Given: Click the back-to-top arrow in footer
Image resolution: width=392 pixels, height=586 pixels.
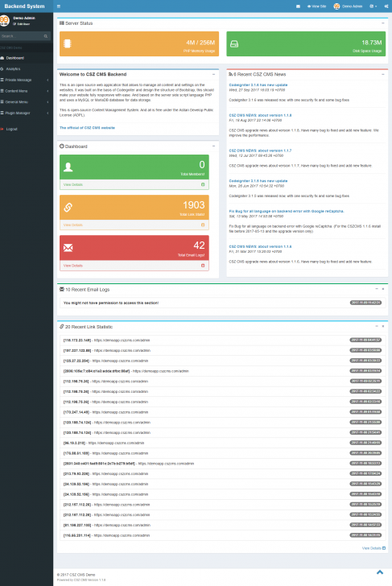Looking at the screenshot, I should 380,572.
